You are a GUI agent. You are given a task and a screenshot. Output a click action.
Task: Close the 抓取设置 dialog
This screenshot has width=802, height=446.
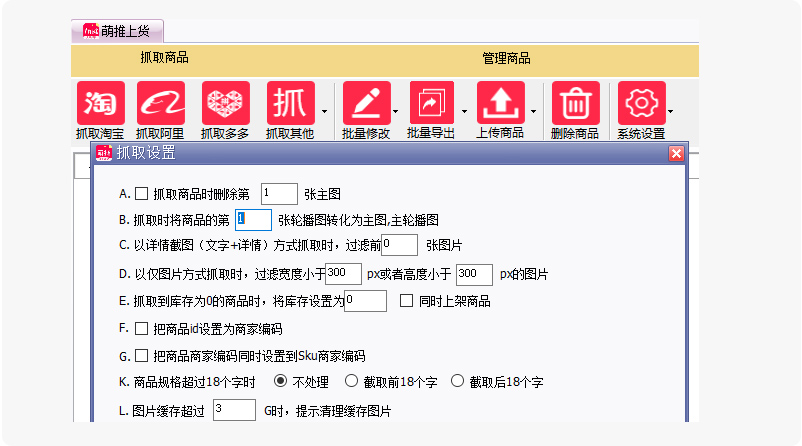point(676,153)
